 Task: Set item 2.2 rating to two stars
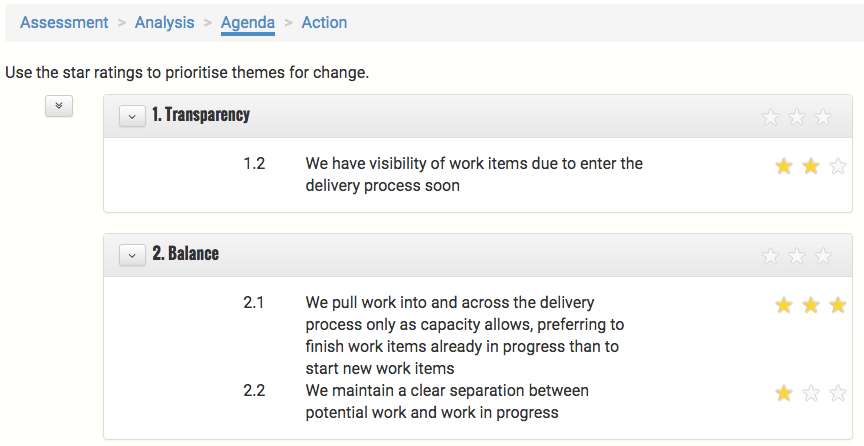[811, 394]
